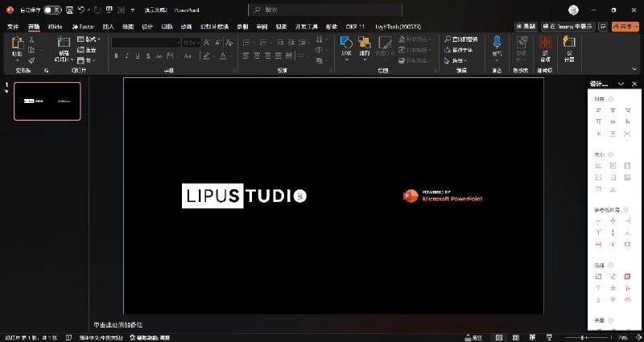Open the Add-ins (加载项) icon
Image resolution: width=644 pixels, height=342 pixels.
545,43
